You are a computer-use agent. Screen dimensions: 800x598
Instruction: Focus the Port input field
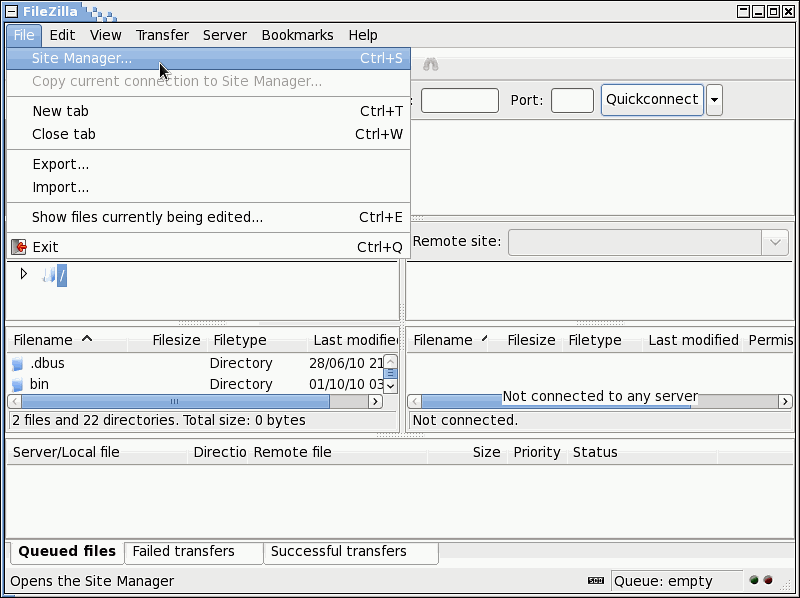572,100
